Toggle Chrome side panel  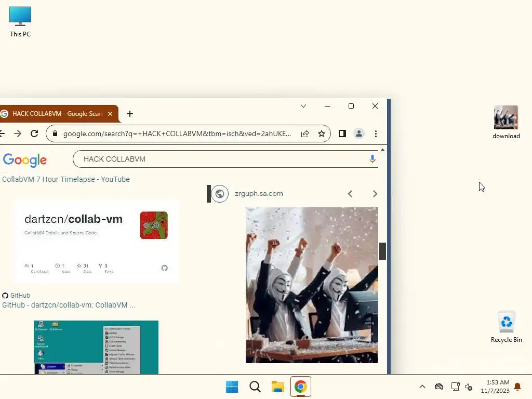coord(342,134)
